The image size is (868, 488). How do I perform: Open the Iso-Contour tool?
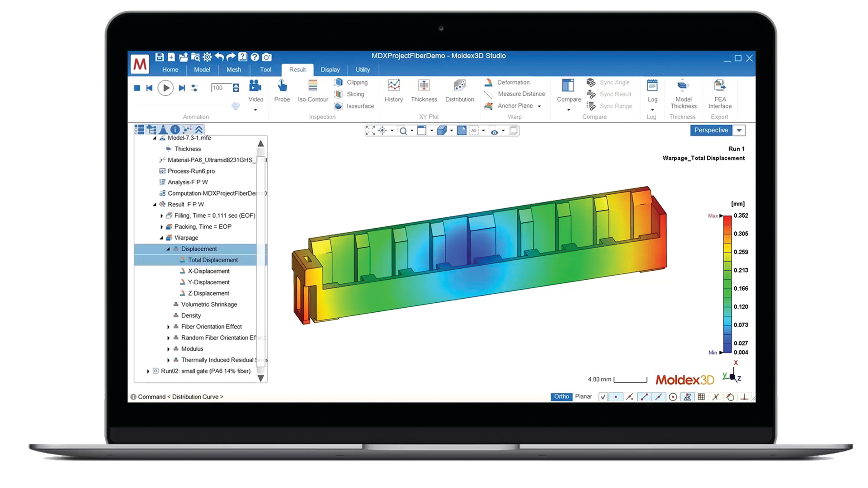coord(312,90)
